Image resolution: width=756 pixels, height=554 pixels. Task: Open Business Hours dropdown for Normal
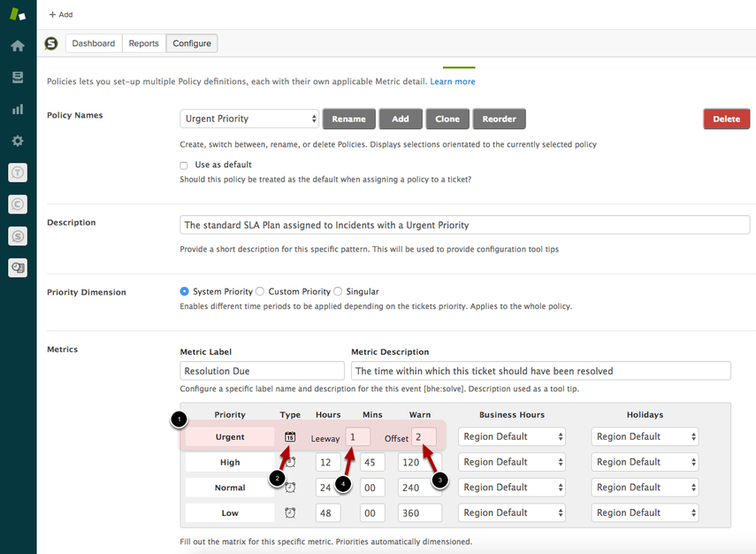click(x=512, y=488)
